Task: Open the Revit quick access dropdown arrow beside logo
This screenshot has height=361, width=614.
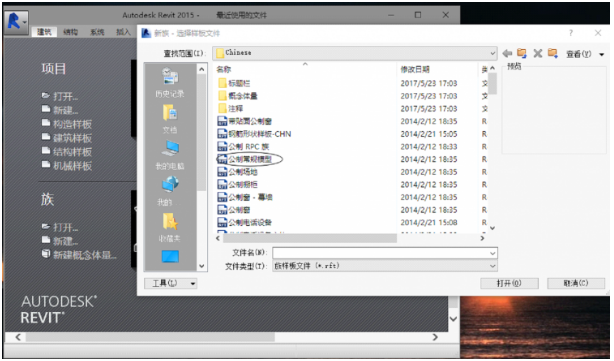Action: [x=24, y=22]
